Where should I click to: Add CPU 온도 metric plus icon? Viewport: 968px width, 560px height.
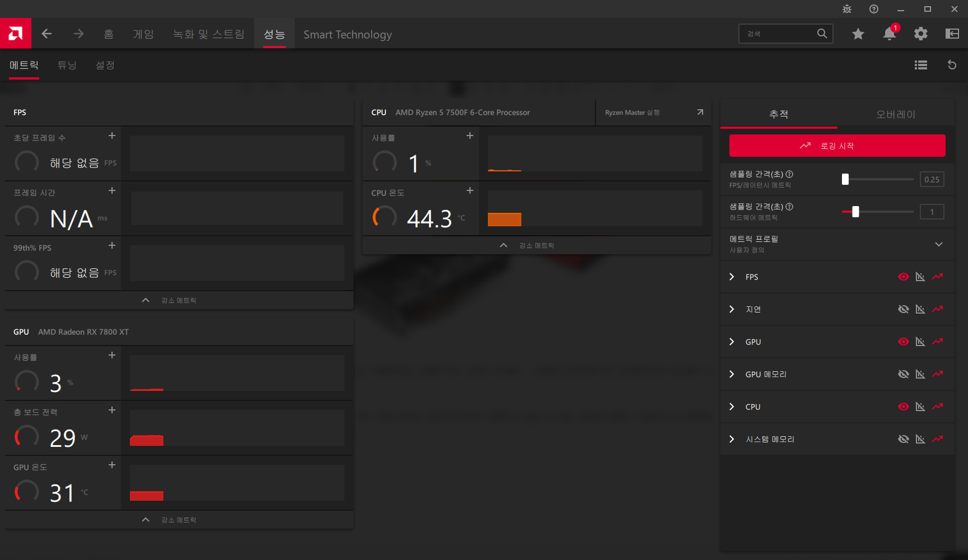click(x=470, y=190)
